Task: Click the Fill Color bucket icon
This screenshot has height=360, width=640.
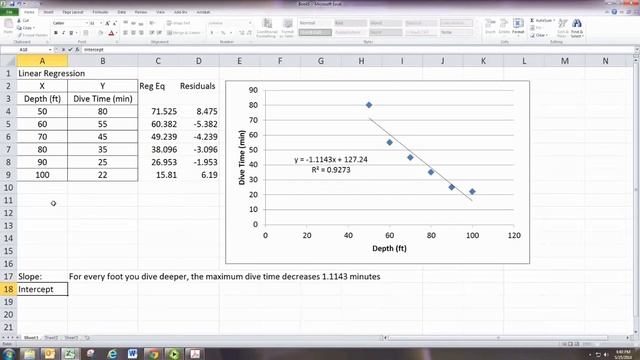Action: pyautogui.click(x=100, y=33)
